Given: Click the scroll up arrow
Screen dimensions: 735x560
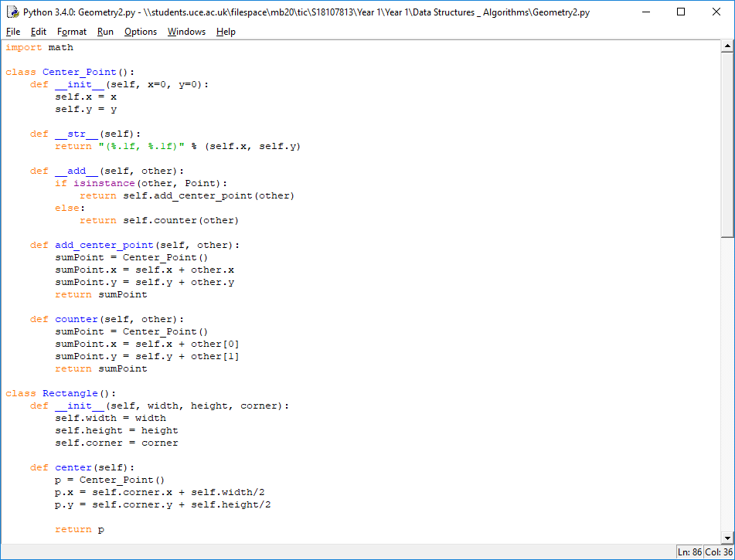Looking at the screenshot, I should tap(727, 46).
